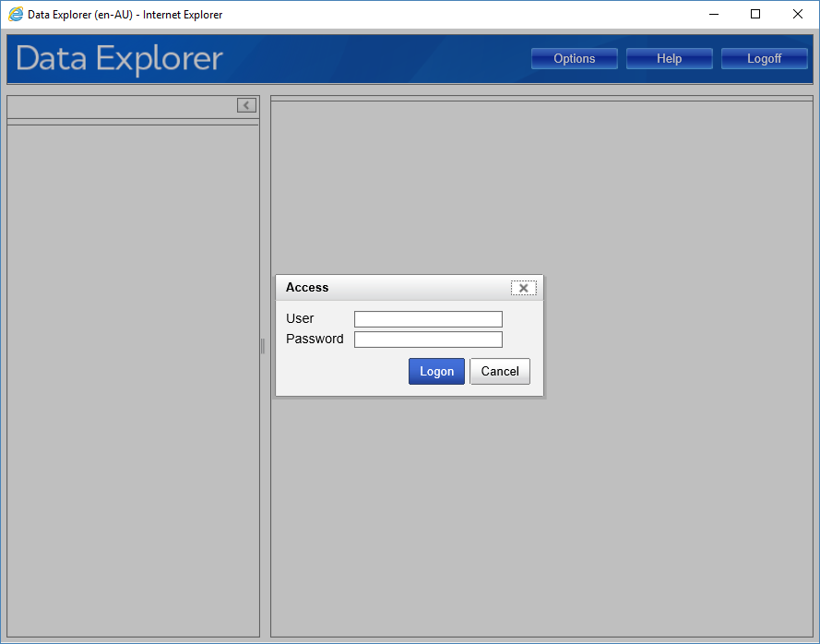820x644 pixels.
Task: Maximize the Data Explorer window
Action: [x=755, y=15]
